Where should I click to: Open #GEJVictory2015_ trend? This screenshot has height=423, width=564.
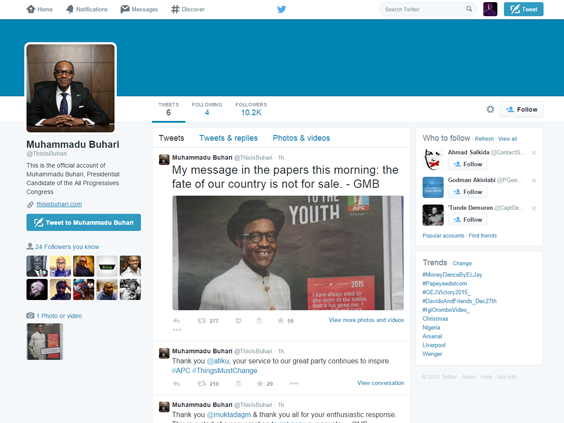pos(446,292)
